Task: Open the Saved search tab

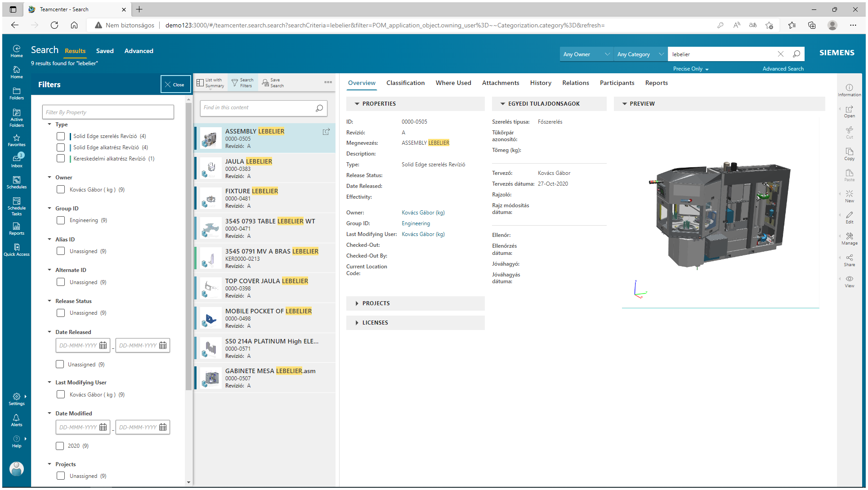Action: coord(105,51)
